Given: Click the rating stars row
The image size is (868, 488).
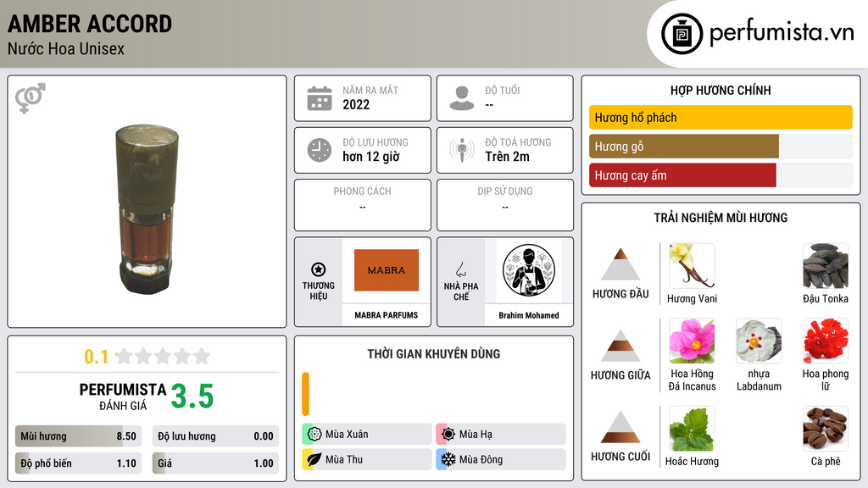Looking at the screenshot, I should (164, 356).
